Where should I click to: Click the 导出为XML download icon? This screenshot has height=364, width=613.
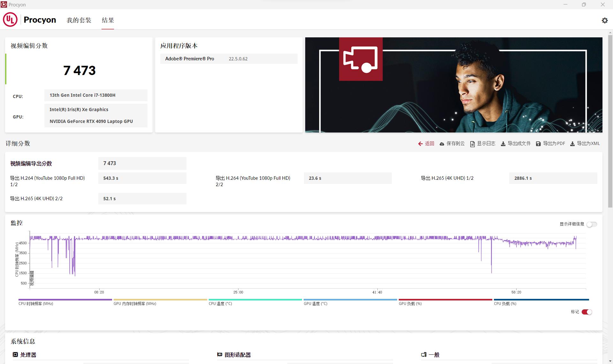click(572, 144)
